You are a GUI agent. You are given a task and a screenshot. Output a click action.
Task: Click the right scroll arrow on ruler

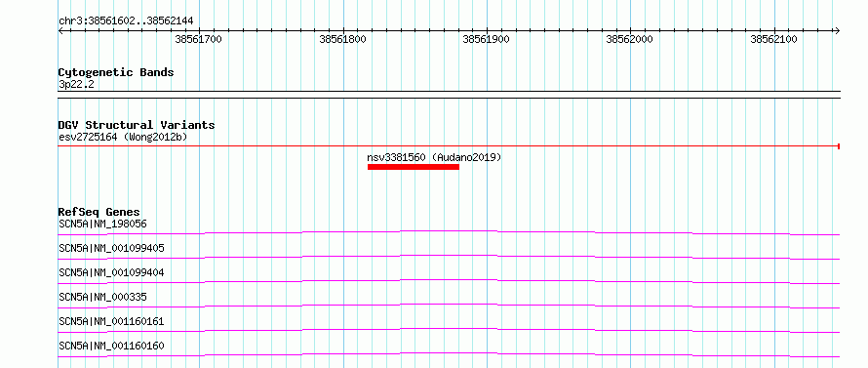(x=837, y=31)
